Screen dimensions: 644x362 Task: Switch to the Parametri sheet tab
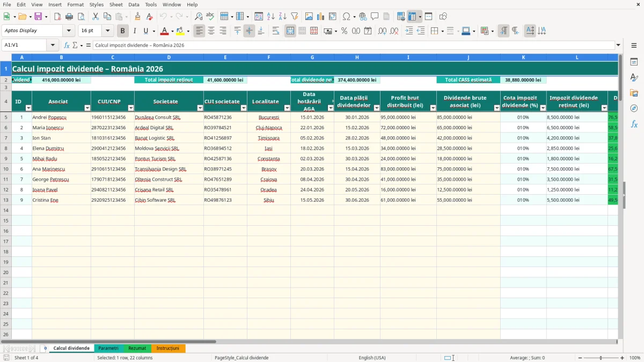pyautogui.click(x=108, y=349)
